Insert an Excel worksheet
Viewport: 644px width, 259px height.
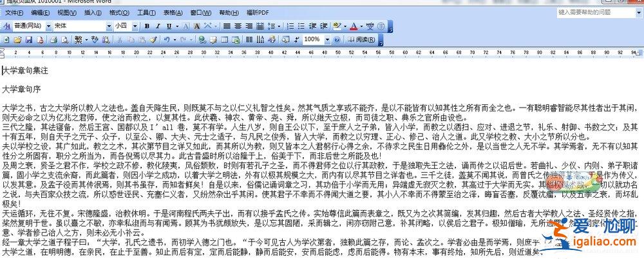pyautogui.click(x=236, y=40)
